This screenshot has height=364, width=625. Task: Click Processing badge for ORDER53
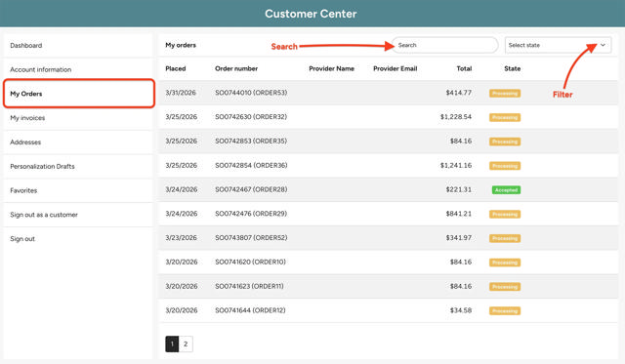tap(505, 93)
